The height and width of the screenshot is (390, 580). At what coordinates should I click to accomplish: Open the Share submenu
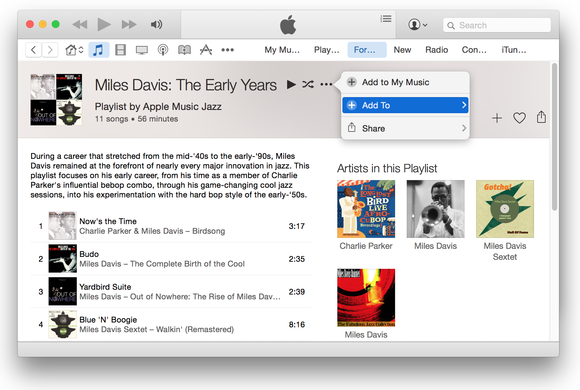405,128
